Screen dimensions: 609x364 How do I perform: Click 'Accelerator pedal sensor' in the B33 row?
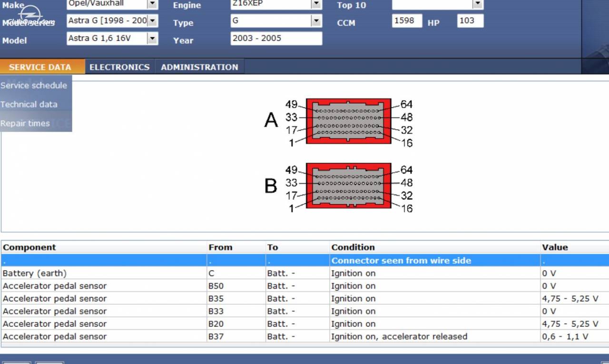[55, 311]
